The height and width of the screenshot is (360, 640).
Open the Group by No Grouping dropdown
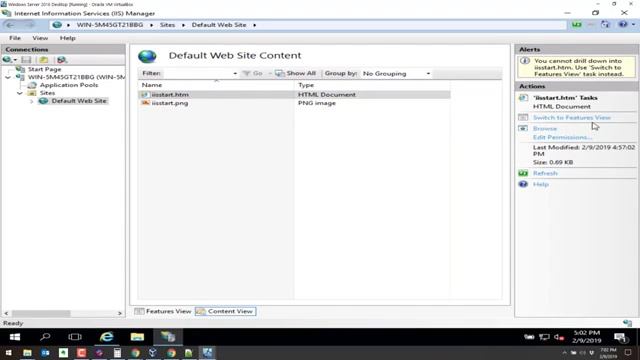coord(396,73)
